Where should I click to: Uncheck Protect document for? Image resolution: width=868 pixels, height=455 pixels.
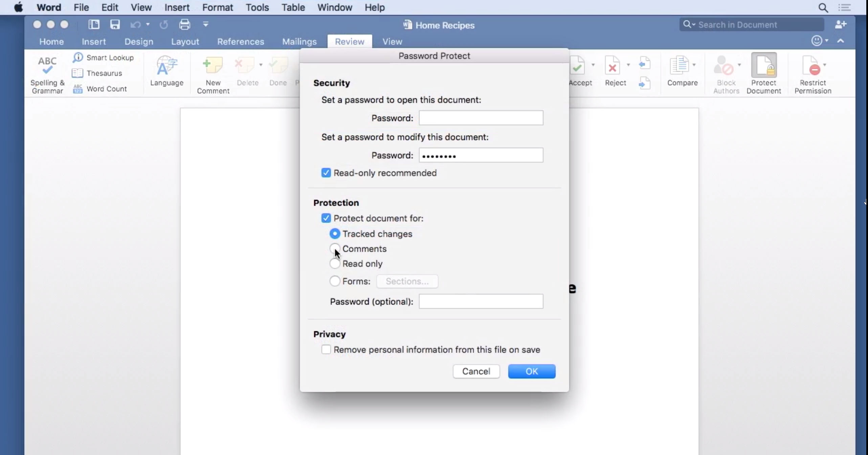click(326, 218)
